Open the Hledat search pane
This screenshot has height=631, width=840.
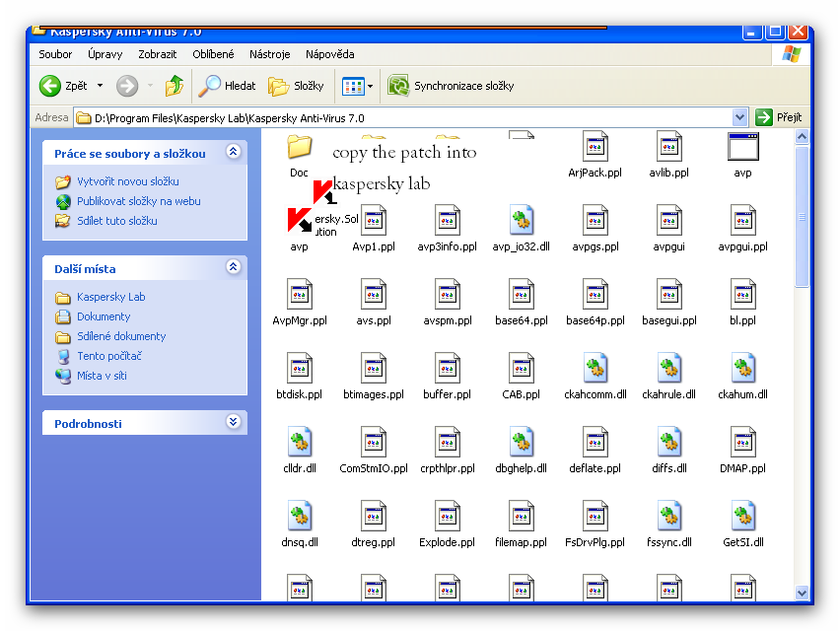[x=227, y=86]
